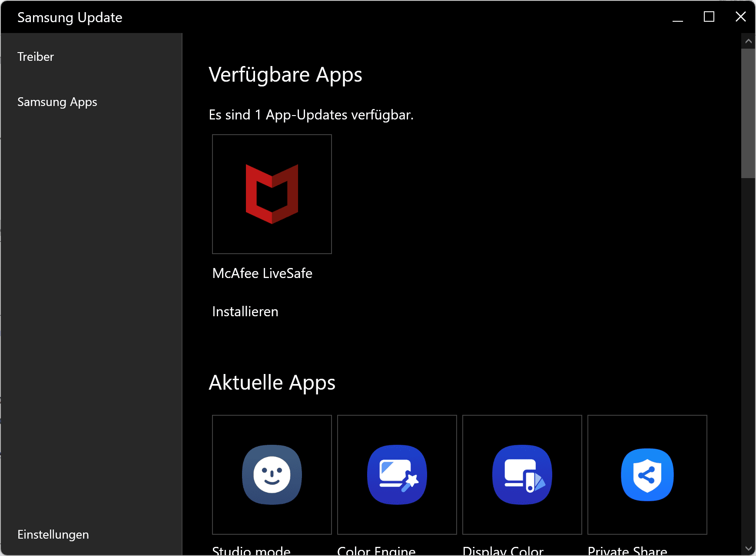The width and height of the screenshot is (756, 556).
Task: Click the Verfügbare Apps heading
Action: [x=285, y=75]
